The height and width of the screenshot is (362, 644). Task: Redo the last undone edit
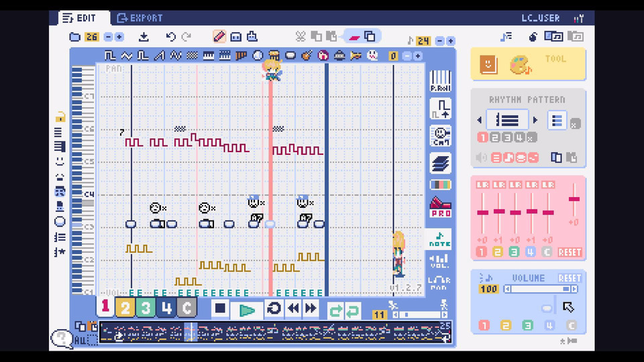coord(186,37)
